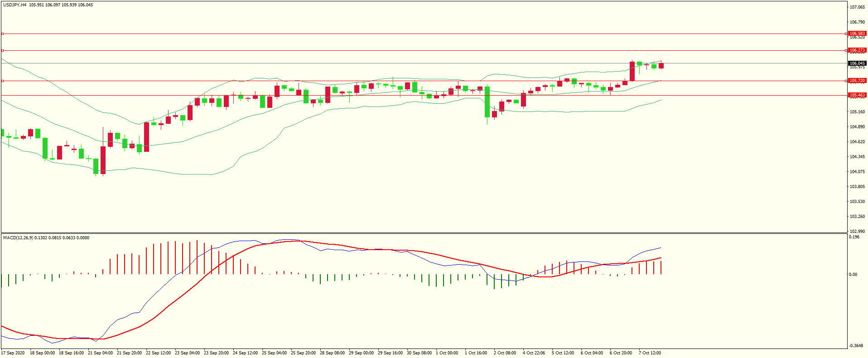Click the 102.990 price scale value

[x=857, y=232]
